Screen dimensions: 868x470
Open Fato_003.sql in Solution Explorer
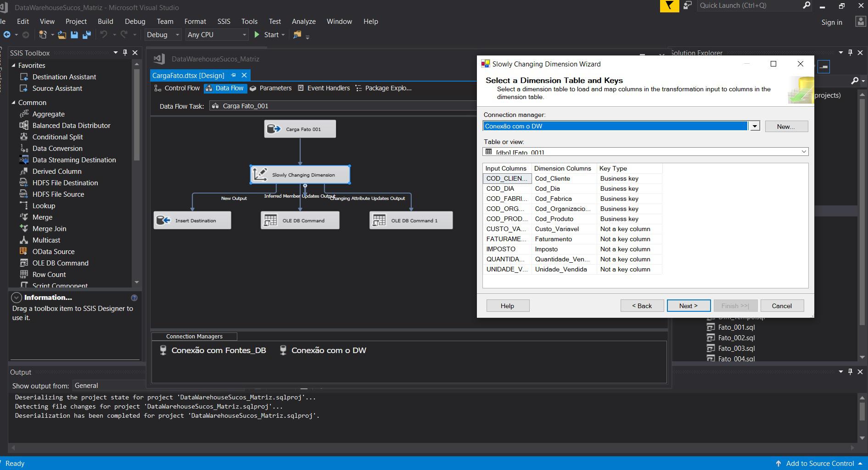[736, 348]
